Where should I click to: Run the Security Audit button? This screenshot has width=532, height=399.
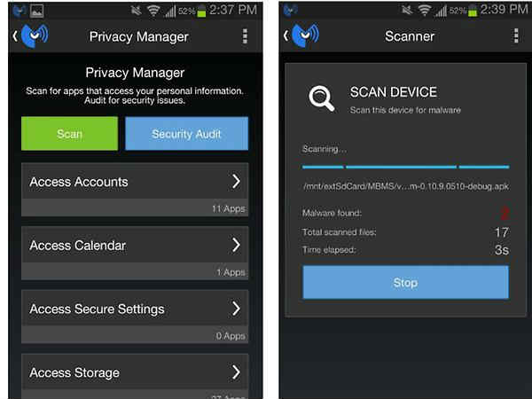point(186,134)
